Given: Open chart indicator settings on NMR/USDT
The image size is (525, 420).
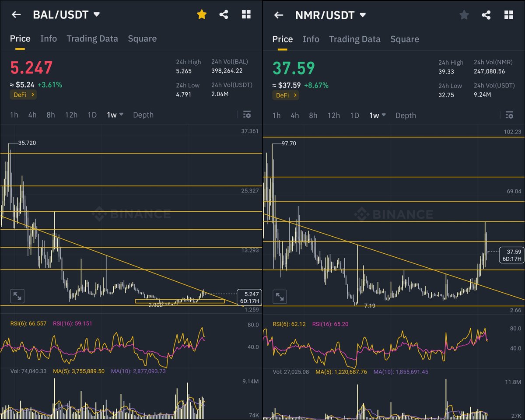Looking at the screenshot, I should tap(509, 115).
